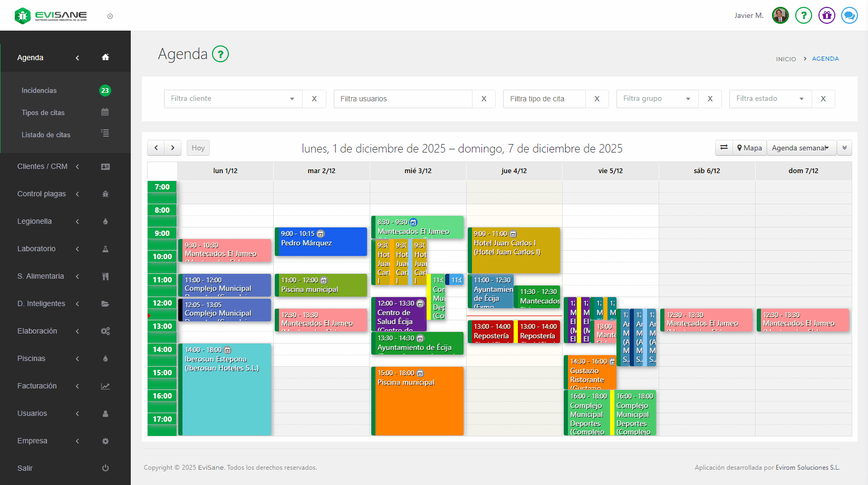The height and width of the screenshot is (485, 868).
Task: Click the Hoy button
Action: [x=198, y=148]
